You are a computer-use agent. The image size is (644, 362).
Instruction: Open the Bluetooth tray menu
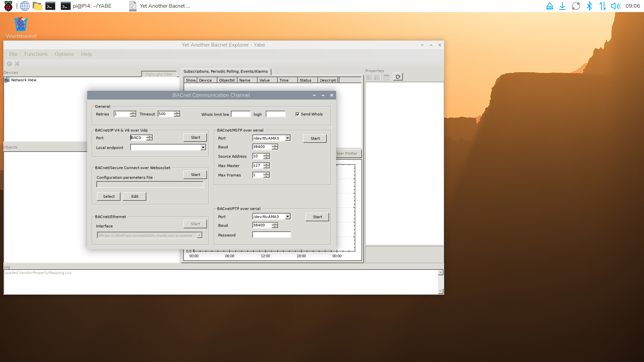[x=589, y=6]
